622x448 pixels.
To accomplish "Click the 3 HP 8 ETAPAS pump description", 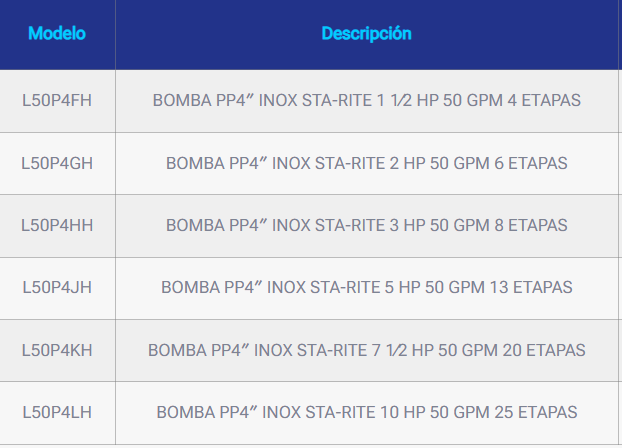I will click(x=366, y=225).
